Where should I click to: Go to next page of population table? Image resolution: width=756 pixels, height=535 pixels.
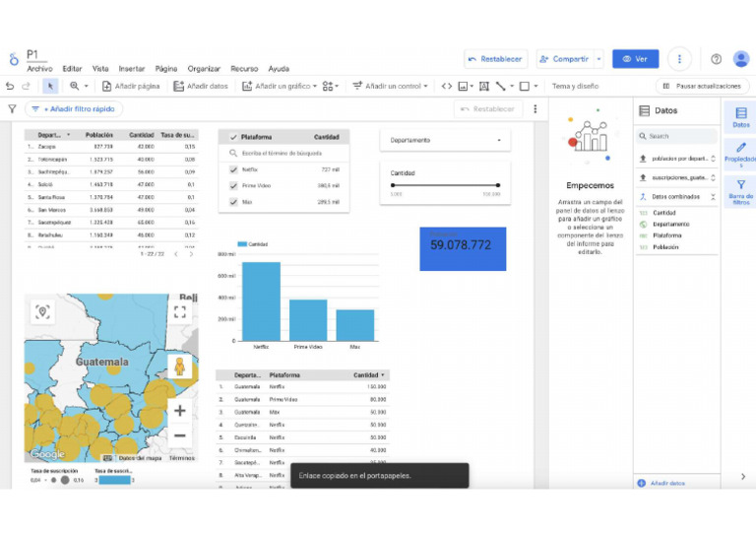[191, 254]
